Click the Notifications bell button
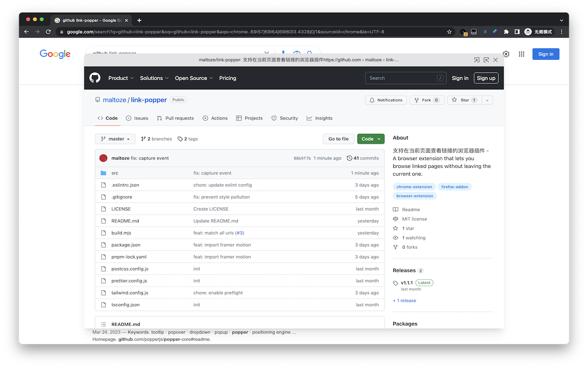 [386, 100]
